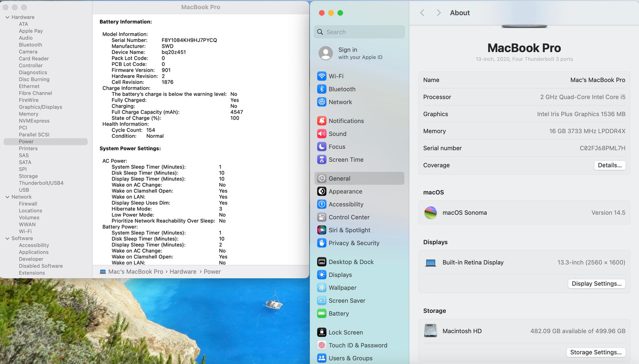Open Display Settings... button
Image resolution: width=639 pixels, height=364 pixels.
pos(597,284)
